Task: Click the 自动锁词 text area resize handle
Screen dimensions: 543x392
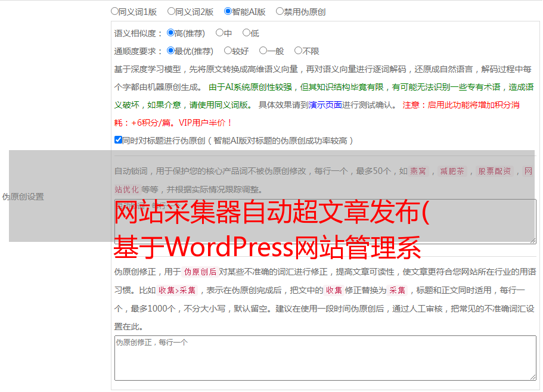Action: (533, 241)
